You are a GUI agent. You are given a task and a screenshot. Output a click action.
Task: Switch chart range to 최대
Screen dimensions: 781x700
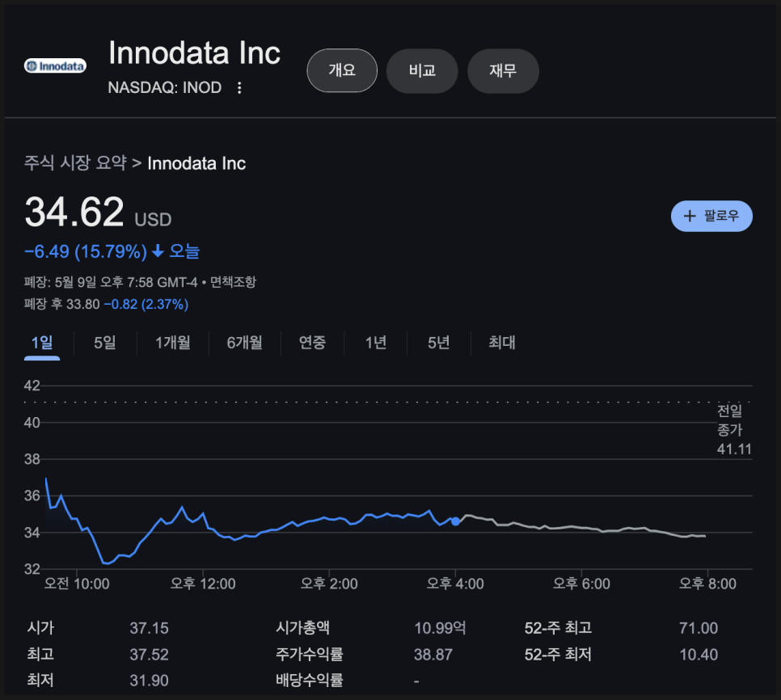[x=502, y=343]
